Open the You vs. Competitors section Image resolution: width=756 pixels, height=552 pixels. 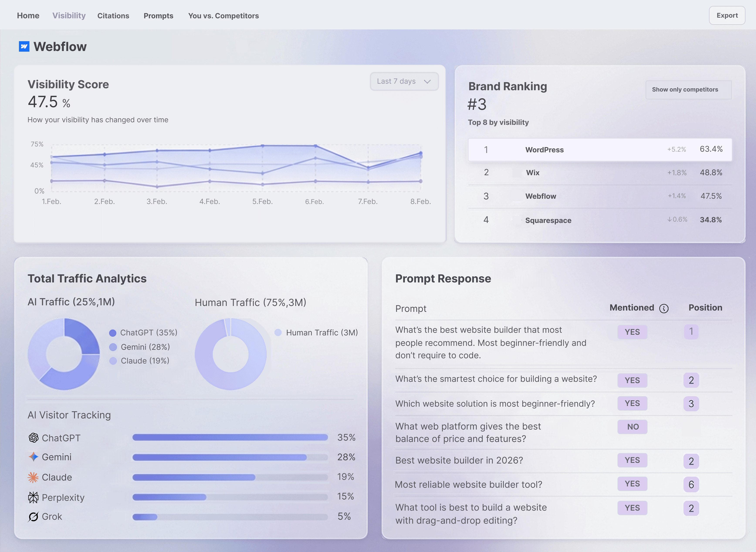(x=223, y=15)
